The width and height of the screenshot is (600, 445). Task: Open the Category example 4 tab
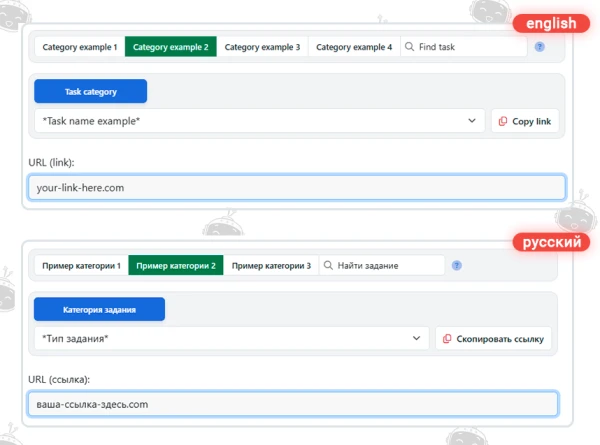[354, 47]
